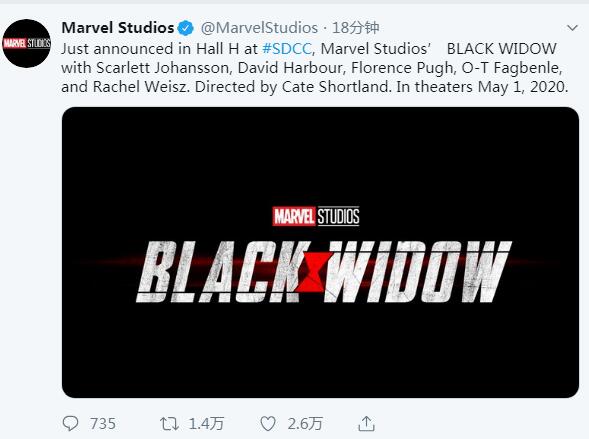Open the Black Widow logo image
Viewport: 589px width, 439px height.
pos(320,252)
